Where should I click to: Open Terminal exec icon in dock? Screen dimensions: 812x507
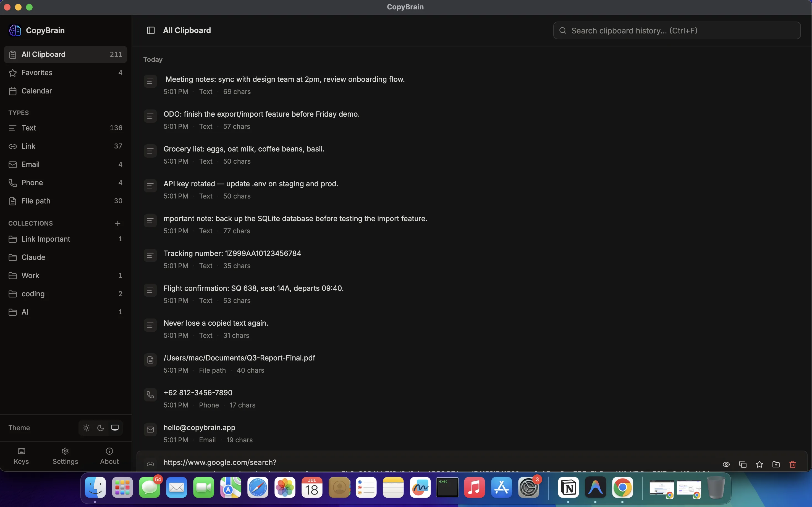(447, 488)
